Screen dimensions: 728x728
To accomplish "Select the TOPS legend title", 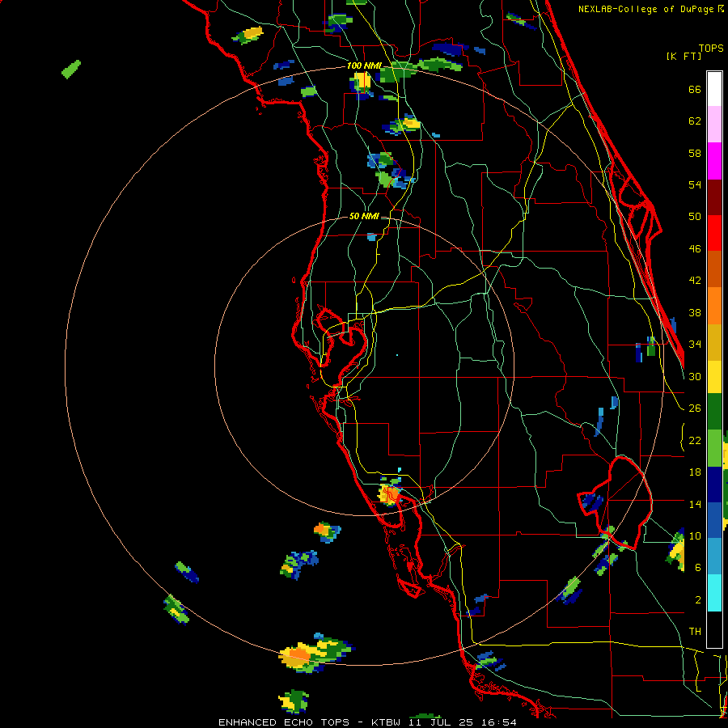I will pos(711,49).
